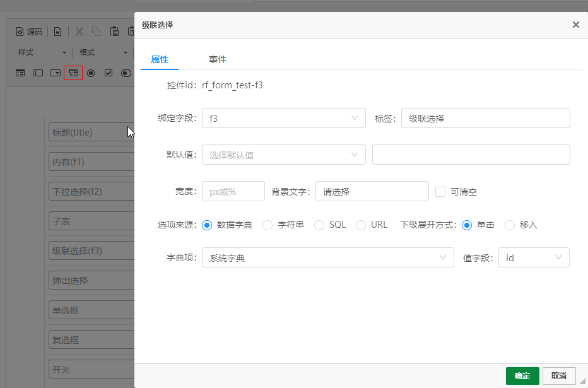Click the copy icon in editor toolbar
588x388 pixels.
[x=97, y=32]
